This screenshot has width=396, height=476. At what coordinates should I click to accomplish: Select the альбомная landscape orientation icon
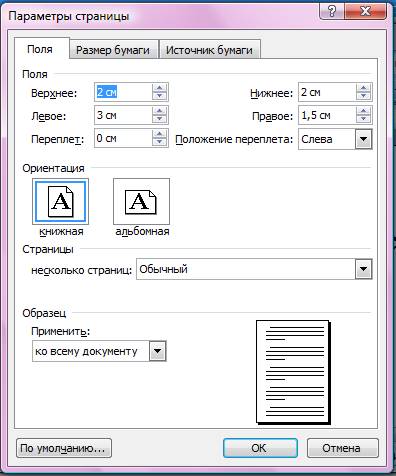(x=141, y=201)
